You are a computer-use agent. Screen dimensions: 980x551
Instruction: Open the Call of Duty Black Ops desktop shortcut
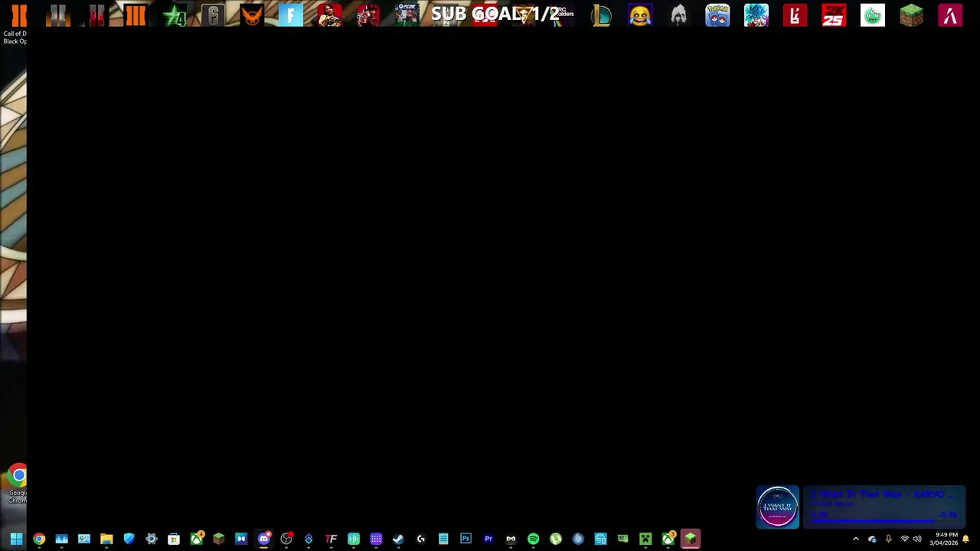click(16, 23)
